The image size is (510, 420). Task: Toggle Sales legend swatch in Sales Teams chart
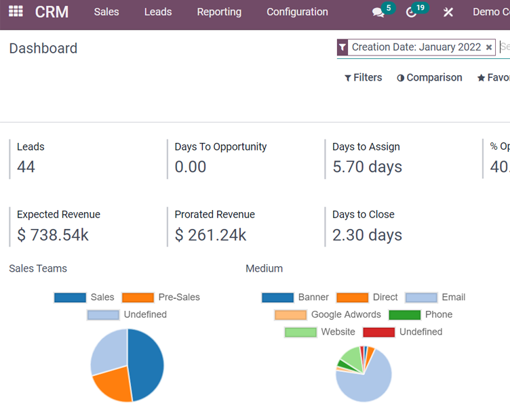point(70,297)
